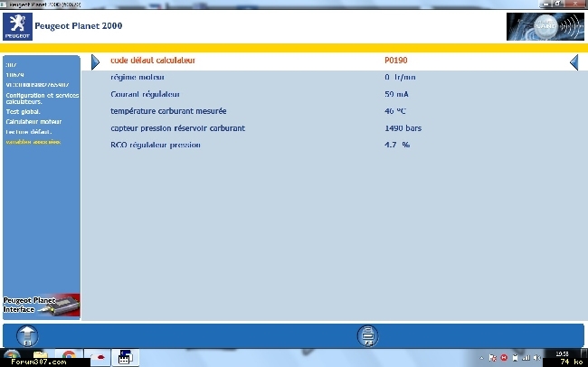Click the '46 °C' value
This screenshot has width=588, height=367.
(x=395, y=111)
